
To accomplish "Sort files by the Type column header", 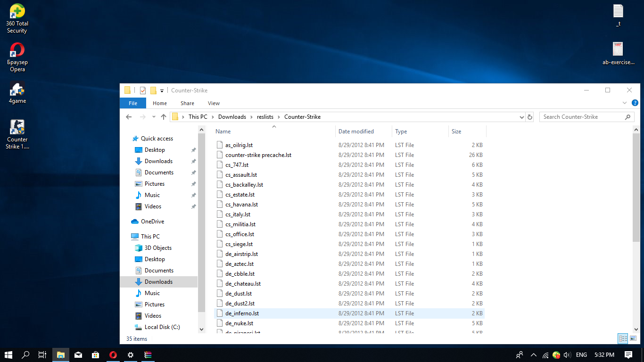I will point(420,132).
